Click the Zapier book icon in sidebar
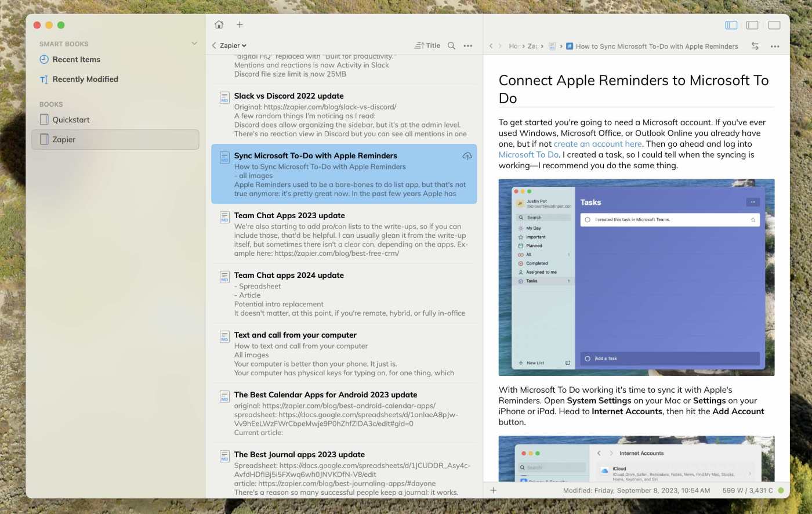The width and height of the screenshot is (812, 514). point(43,139)
